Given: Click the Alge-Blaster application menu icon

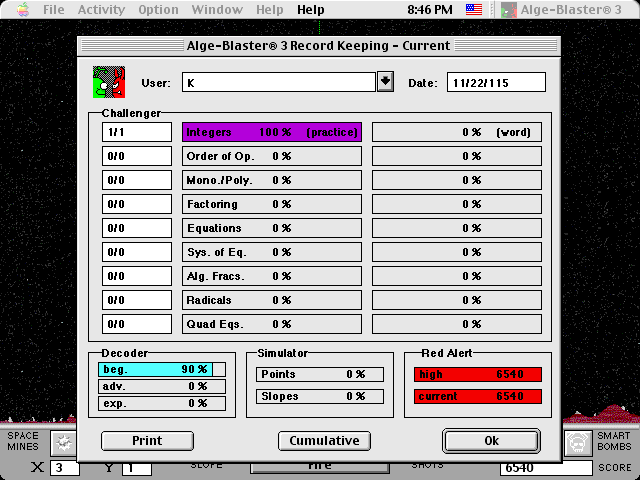Looking at the screenshot, I should pos(510,10).
